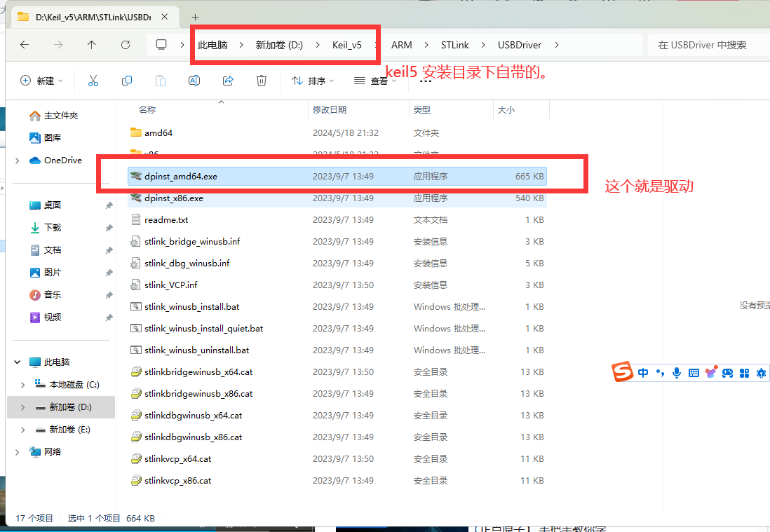Open the 新建 dropdown menu
This screenshot has width=770, height=532.
42,81
